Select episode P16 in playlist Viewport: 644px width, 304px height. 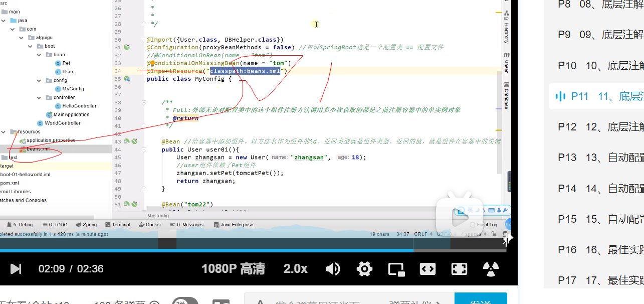coord(601,249)
